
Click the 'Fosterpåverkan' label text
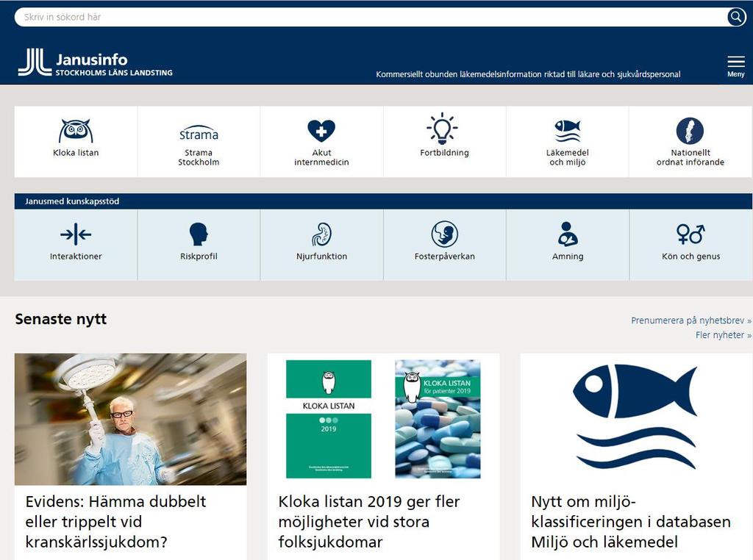(x=444, y=256)
